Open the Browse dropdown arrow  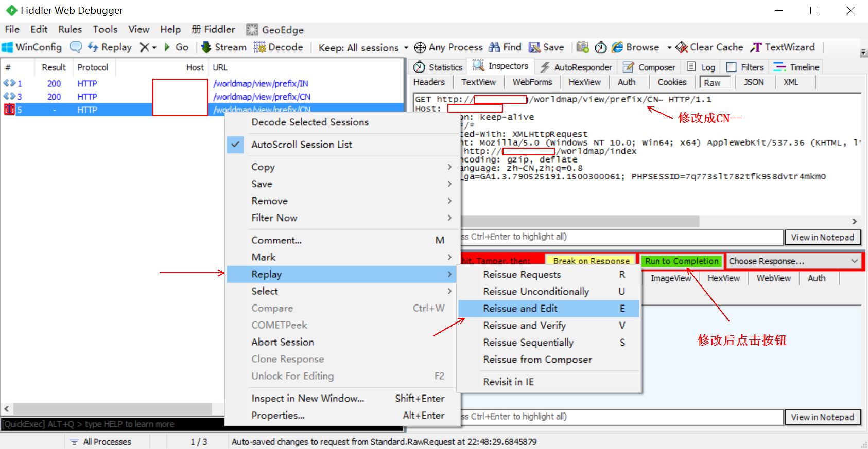click(669, 47)
